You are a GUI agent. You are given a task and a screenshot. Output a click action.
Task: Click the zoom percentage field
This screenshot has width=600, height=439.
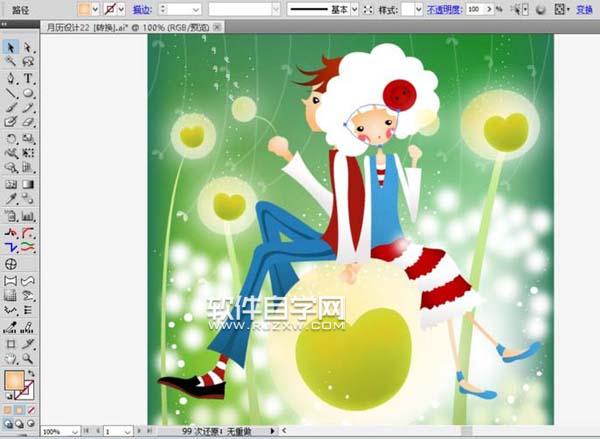[x=56, y=432]
